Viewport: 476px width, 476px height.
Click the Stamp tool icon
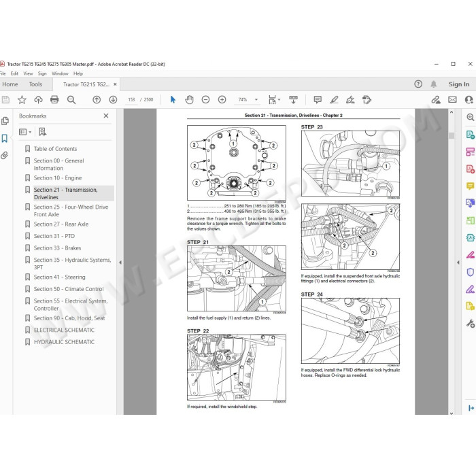[x=367, y=99]
